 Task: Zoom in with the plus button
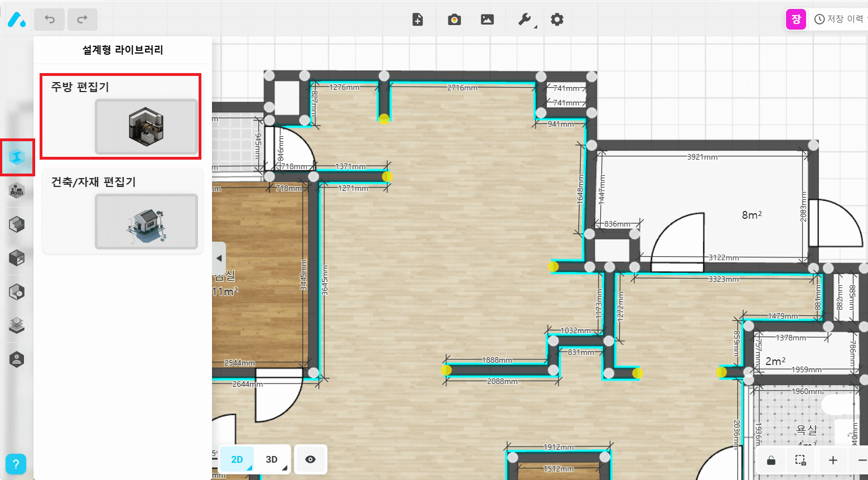833,460
